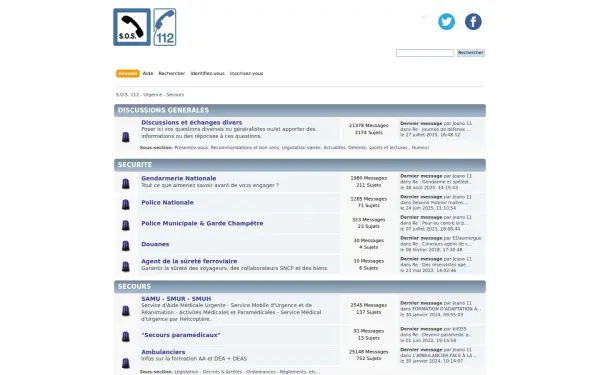Click the 112 phone logo
Viewport: 600px width, 375px height.
tap(165, 27)
